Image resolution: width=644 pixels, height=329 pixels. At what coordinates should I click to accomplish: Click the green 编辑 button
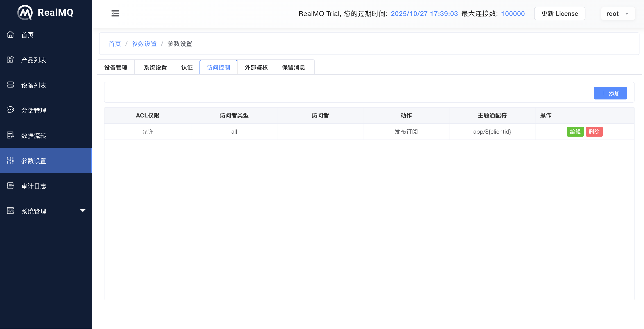pos(575,132)
